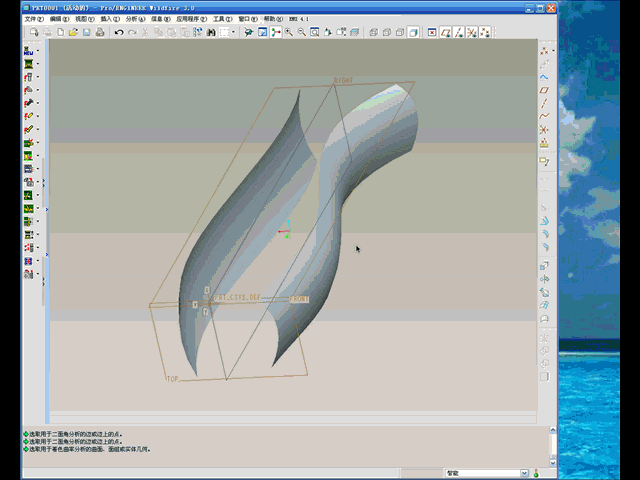This screenshot has height=480, width=640.
Task: Open the 文件(F) menu
Action: coord(34,19)
